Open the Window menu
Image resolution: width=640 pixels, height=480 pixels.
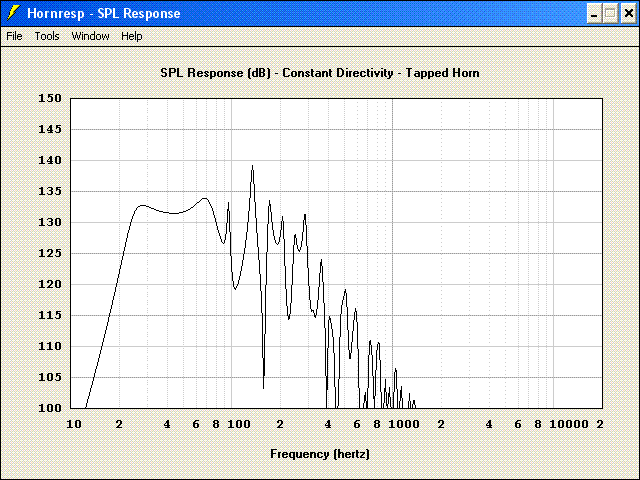(90, 36)
